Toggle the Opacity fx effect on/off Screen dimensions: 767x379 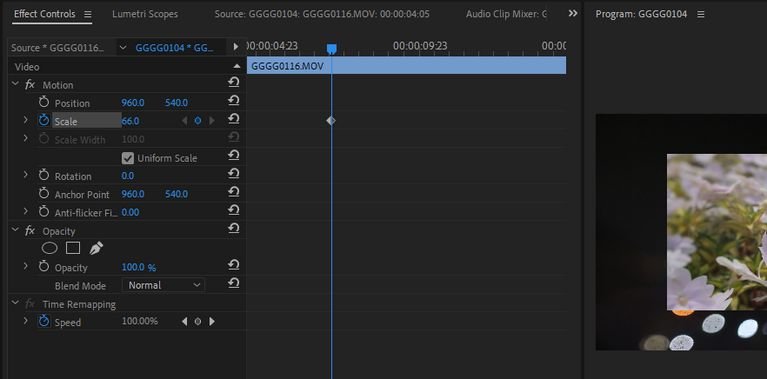30,230
